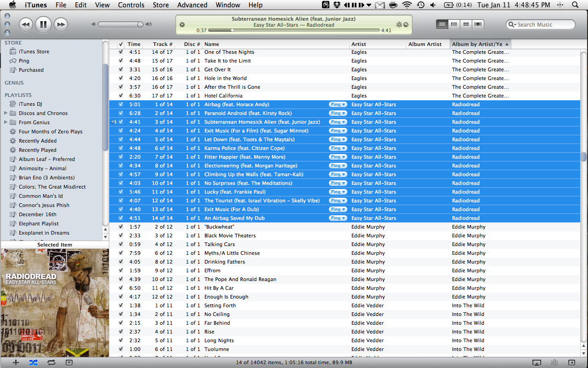Open Ping dropdown for No Surprises

(x=338, y=183)
